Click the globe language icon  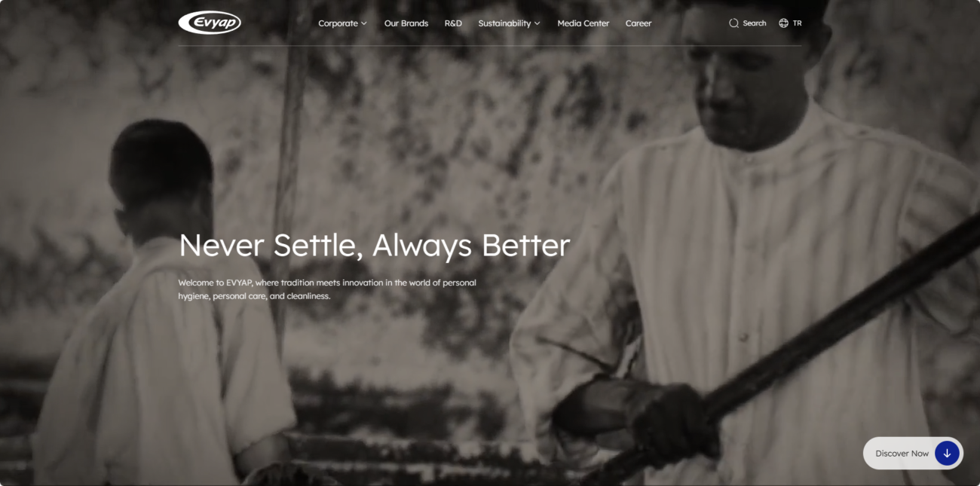[784, 23]
